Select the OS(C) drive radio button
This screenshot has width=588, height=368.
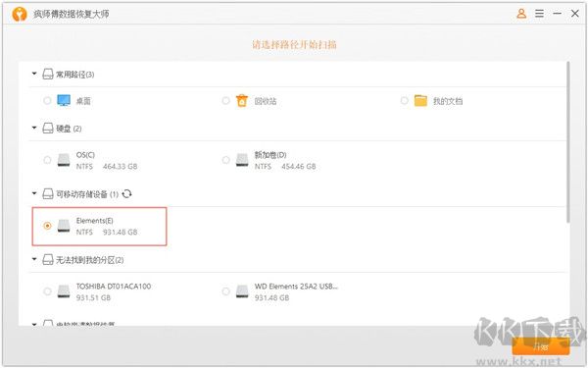pyautogui.click(x=47, y=160)
